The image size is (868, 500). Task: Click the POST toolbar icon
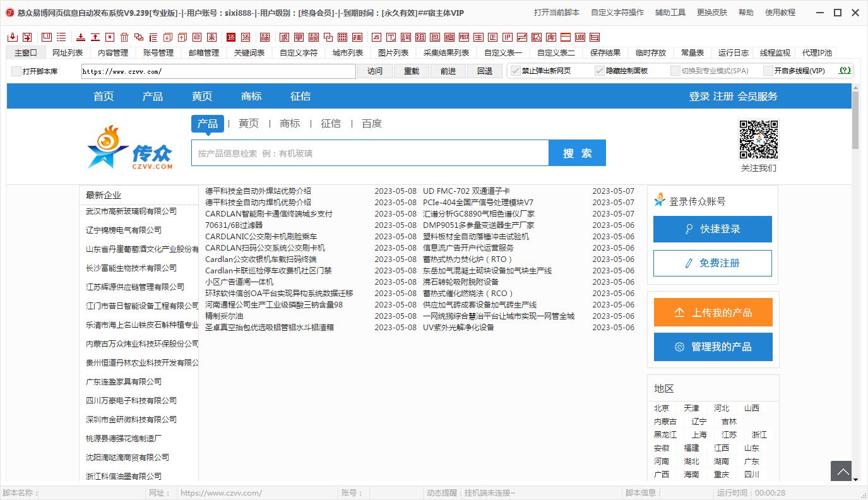pyautogui.click(x=464, y=37)
